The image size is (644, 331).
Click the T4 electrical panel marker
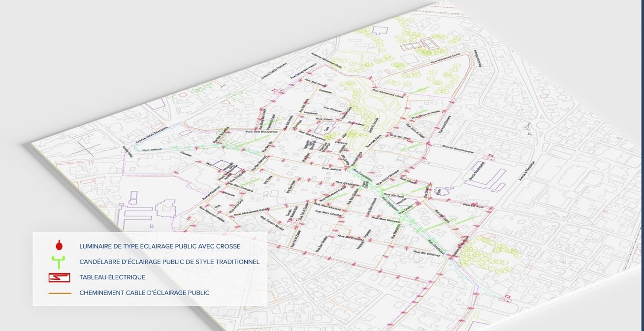489,157
